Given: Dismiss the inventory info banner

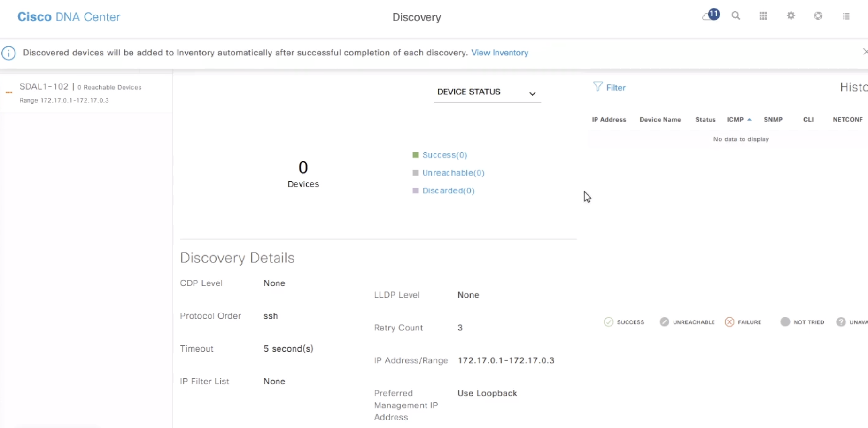Looking at the screenshot, I should tap(865, 52).
